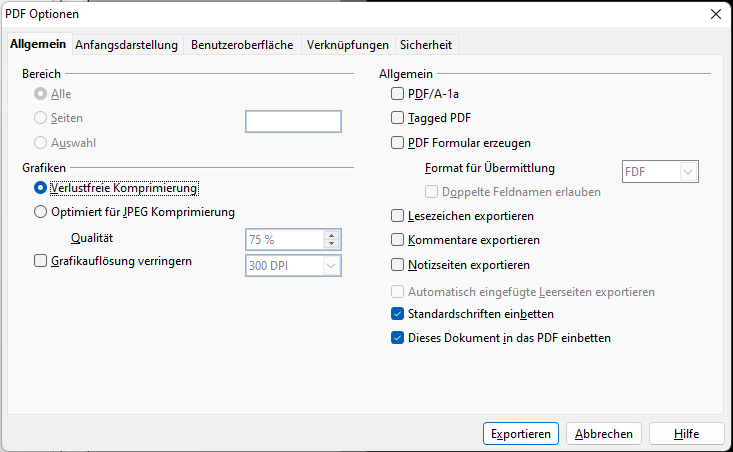Viewport: 733px width, 452px height.
Task: Click the Abbrechen button
Action: click(604, 434)
